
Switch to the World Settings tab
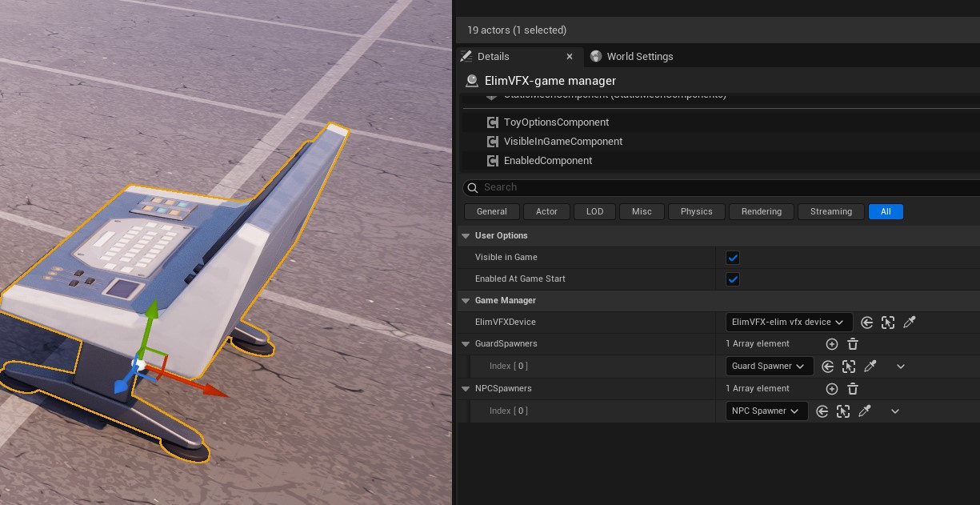[639, 57]
